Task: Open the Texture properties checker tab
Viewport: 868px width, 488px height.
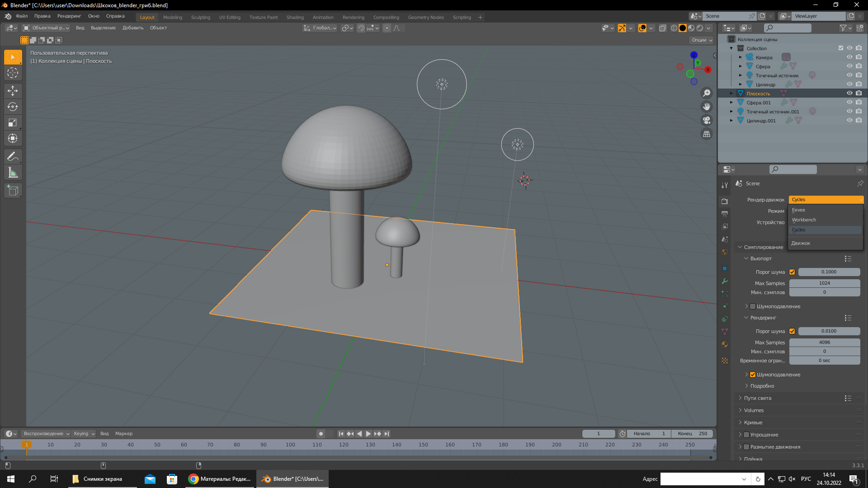Action: (725, 361)
